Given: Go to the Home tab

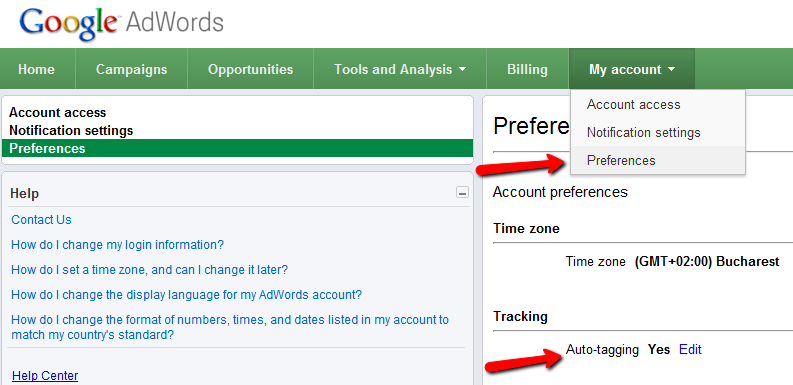Looking at the screenshot, I should coord(36,69).
